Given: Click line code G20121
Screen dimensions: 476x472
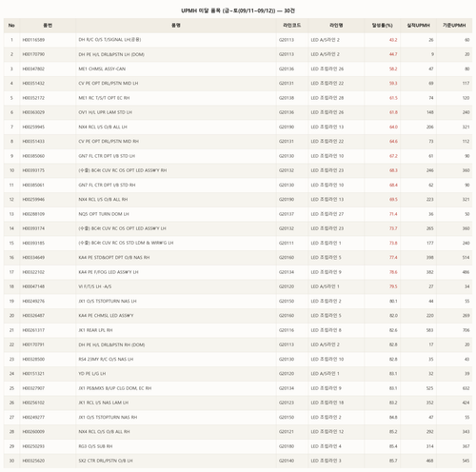Looking at the screenshot, I should pyautogui.click(x=287, y=432).
